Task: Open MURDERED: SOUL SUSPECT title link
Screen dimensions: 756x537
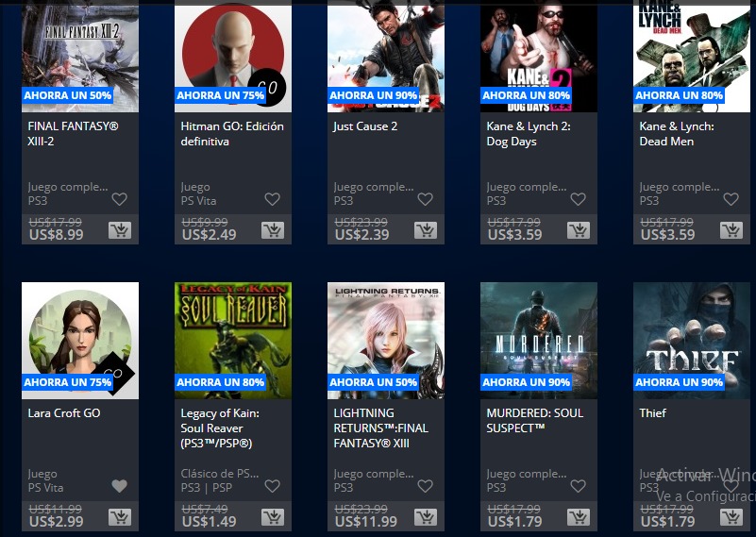Action: (535, 420)
